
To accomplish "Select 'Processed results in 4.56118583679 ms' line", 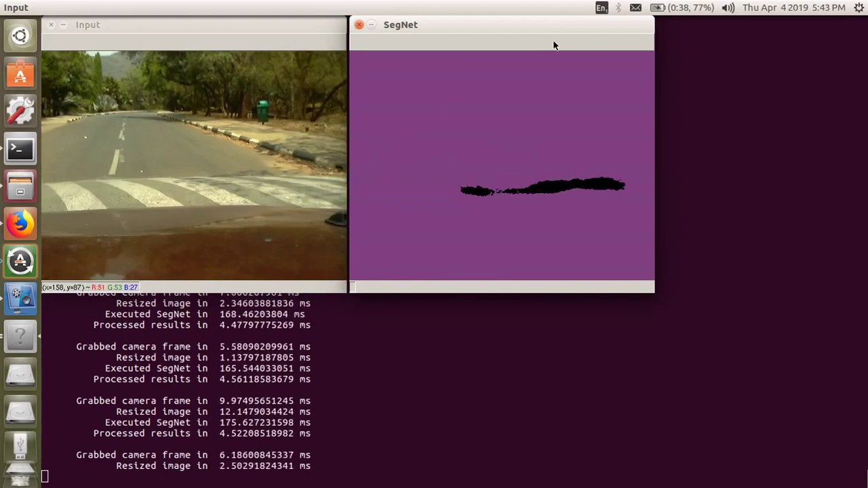I will point(202,379).
